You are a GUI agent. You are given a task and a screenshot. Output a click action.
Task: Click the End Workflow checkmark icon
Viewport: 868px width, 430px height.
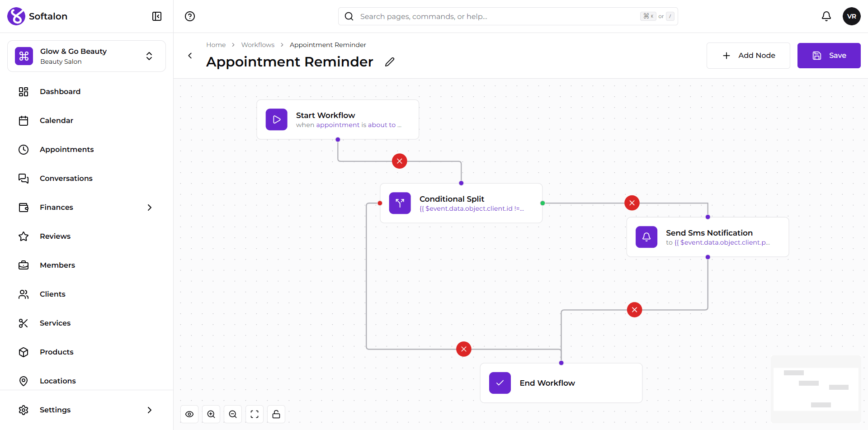(500, 383)
